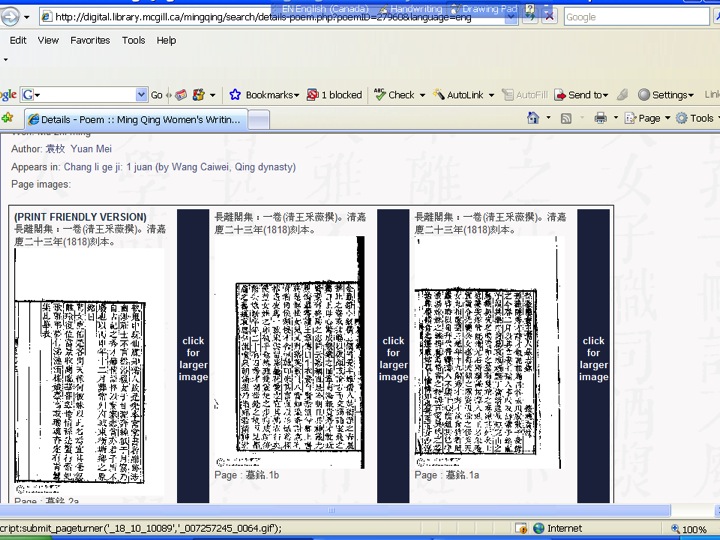Open dropdown arrow next to gadget icon
This screenshot has width=720, height=540.
[212, 96]
